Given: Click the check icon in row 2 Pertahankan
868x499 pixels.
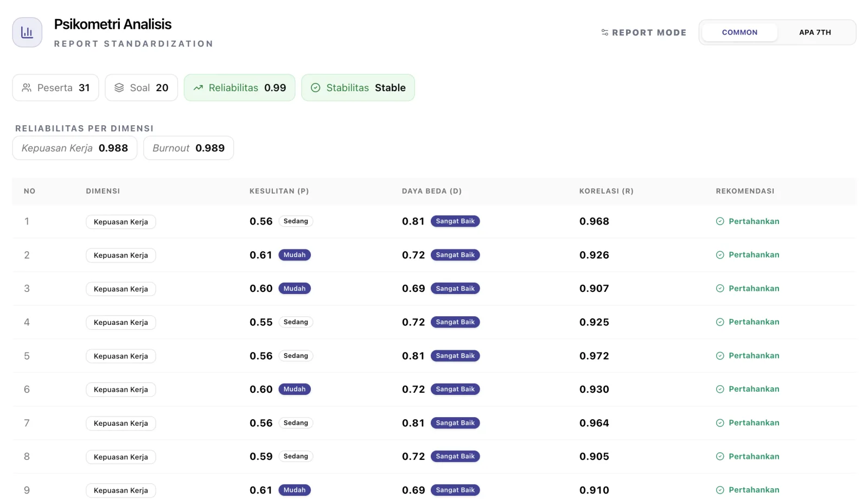Looking at the screenshot, I should 720,255.
